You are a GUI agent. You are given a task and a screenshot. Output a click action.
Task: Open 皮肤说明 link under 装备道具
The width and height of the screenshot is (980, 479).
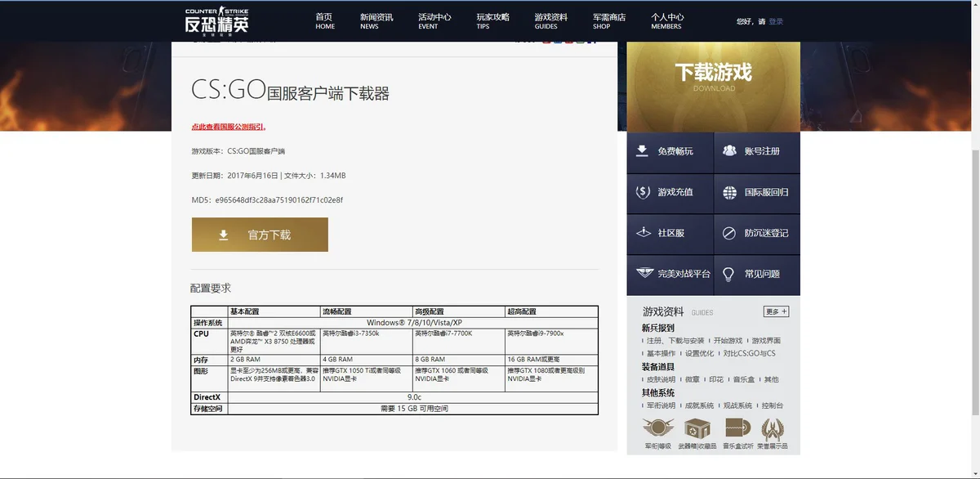tap(661, 380)
